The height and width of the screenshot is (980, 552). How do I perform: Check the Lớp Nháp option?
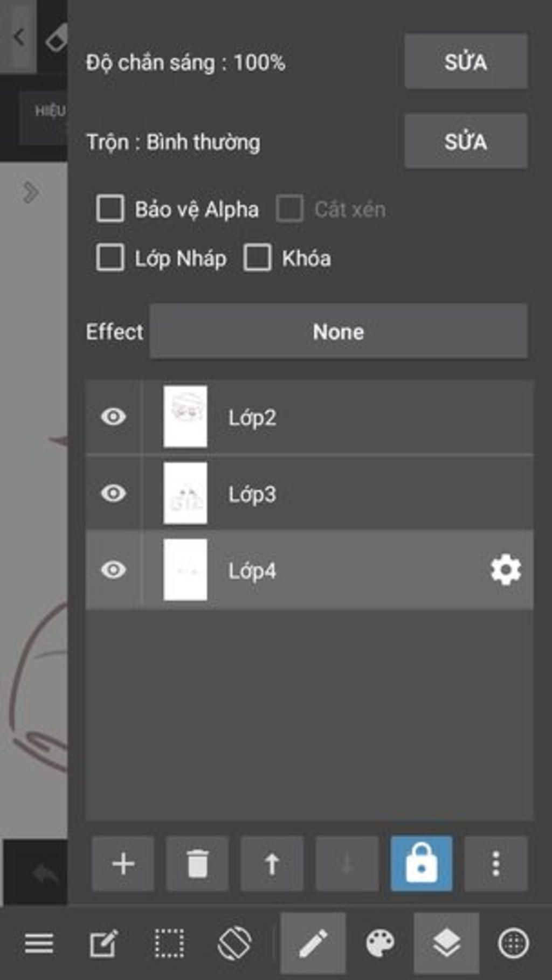coord(110,258)
